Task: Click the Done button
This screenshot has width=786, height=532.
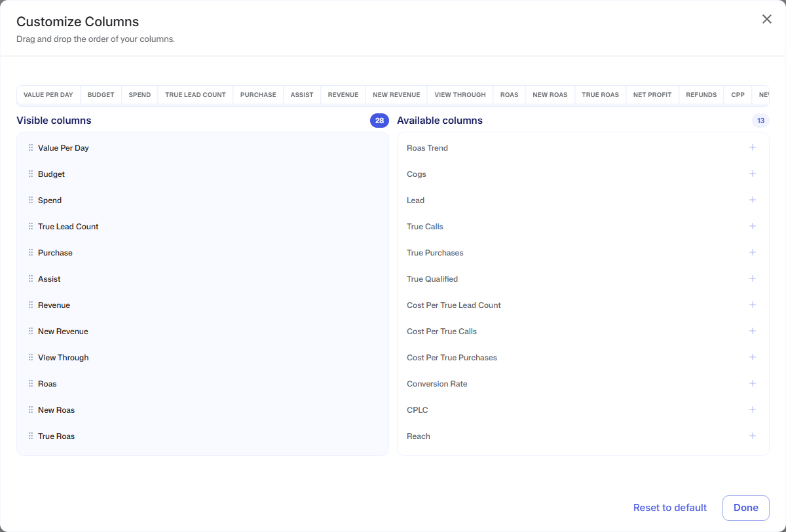Action: tap(746, 508)
